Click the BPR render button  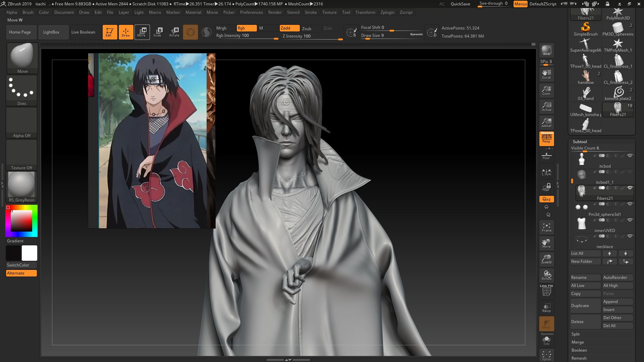pyautogui.click(x=546, y=50)
